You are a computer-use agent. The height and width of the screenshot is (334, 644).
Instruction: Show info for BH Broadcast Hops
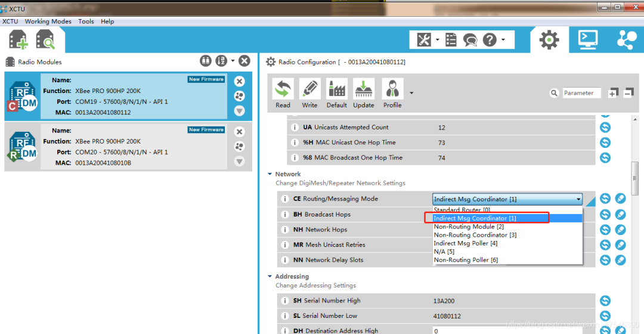tap(284, 215)
